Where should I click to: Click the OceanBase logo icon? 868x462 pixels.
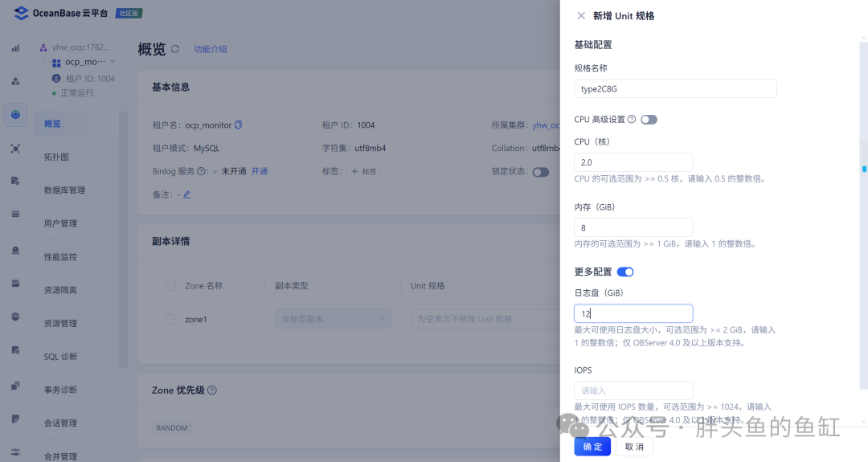21,13
